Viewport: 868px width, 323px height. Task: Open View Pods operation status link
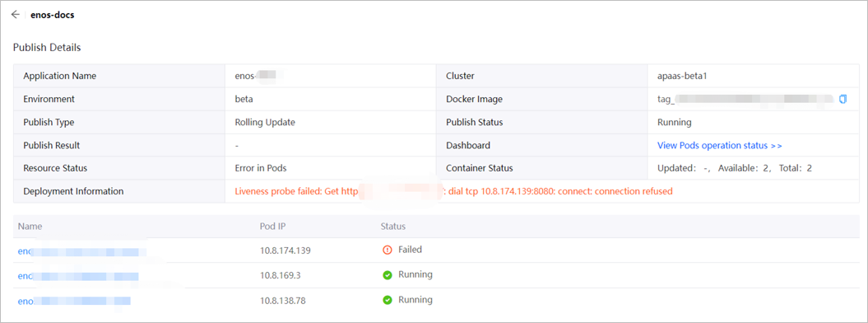coord(719,145)
